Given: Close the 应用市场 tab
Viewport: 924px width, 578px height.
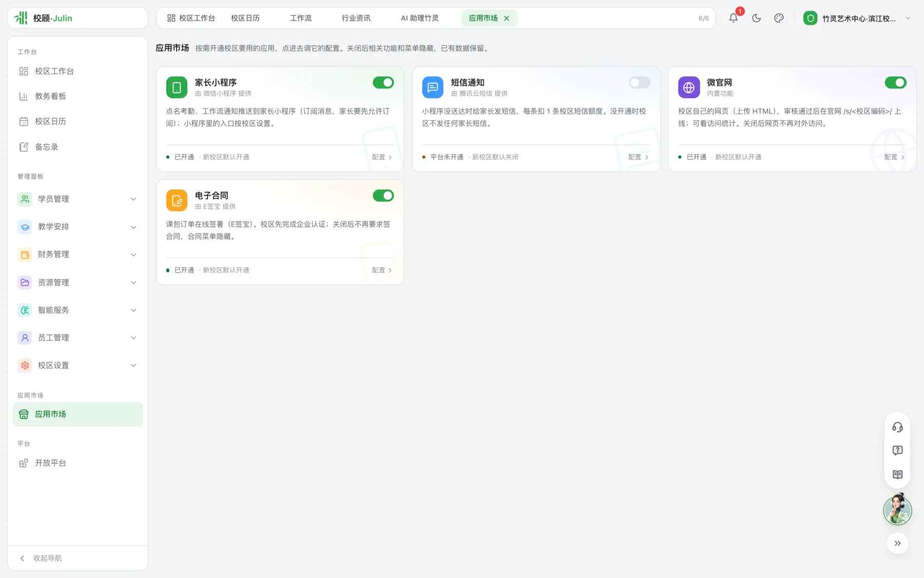Looking at the screenshot, I should click(x=507, y=18).
